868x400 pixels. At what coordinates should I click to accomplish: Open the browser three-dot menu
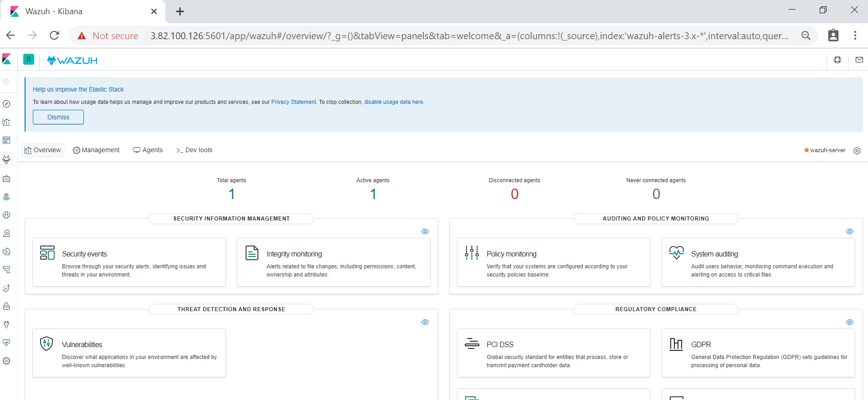click(x=855, y=36)
